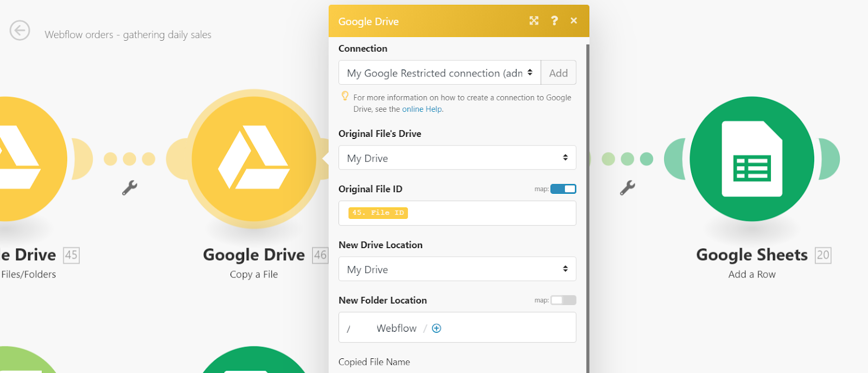Open help for Google Drive dialog

554,21
